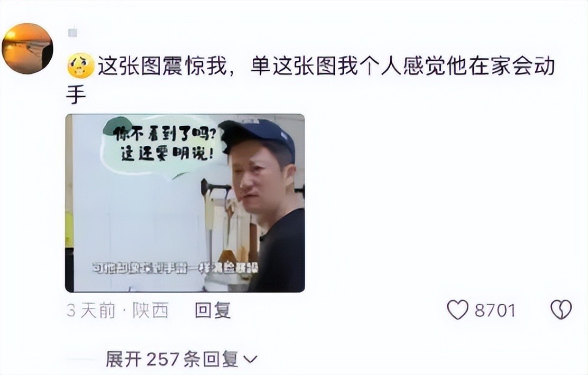Click the dash line before 展开

[x=82, y=360]
